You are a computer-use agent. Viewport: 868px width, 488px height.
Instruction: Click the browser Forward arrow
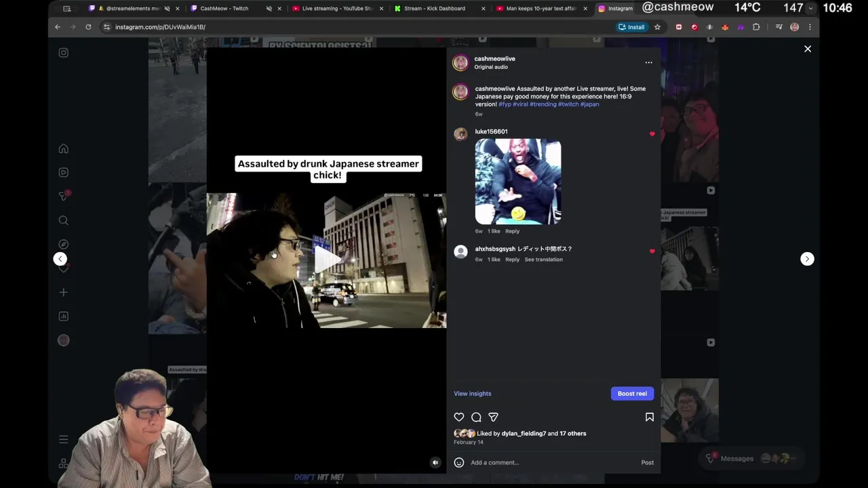(x=73, y=27)
